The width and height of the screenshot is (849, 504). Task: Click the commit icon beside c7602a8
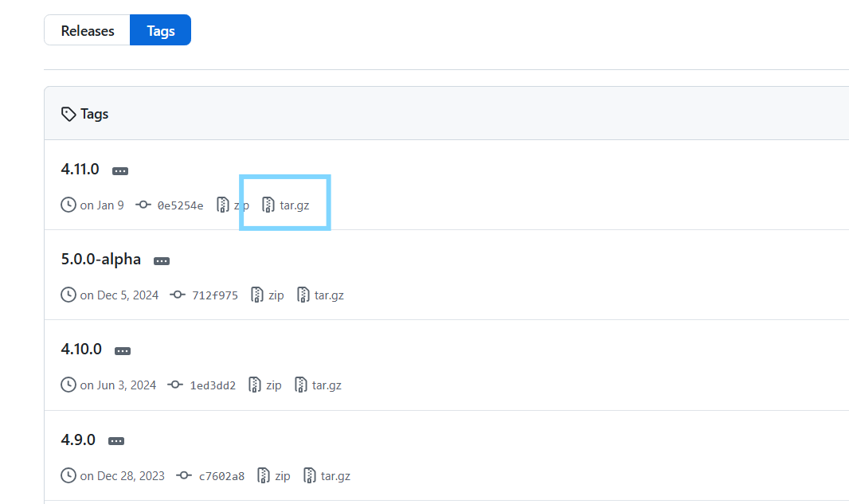coord(183,475)
